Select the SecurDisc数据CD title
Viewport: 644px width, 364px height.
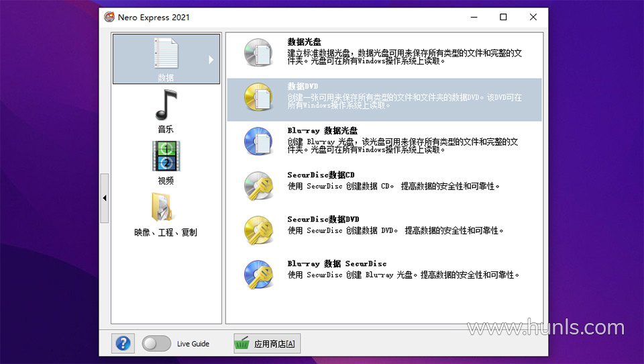coord(321,175)
